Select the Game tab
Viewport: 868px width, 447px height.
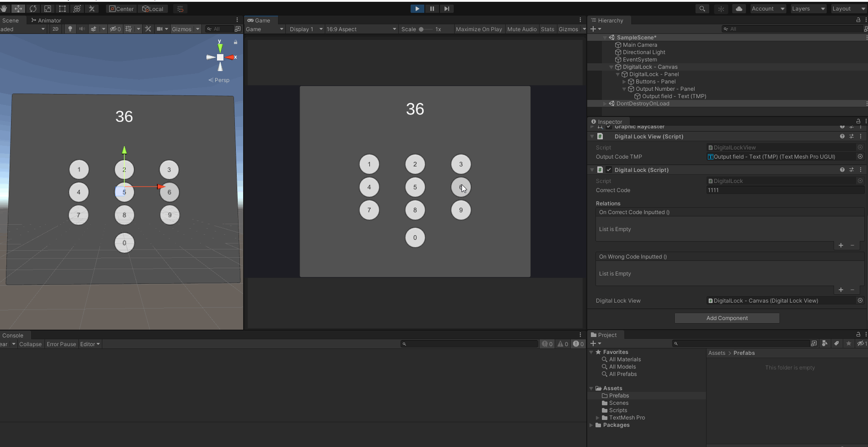tap(259, 20)
